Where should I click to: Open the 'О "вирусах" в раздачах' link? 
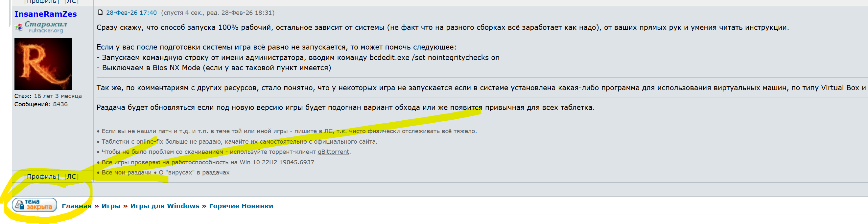click(x=194, y=173)
